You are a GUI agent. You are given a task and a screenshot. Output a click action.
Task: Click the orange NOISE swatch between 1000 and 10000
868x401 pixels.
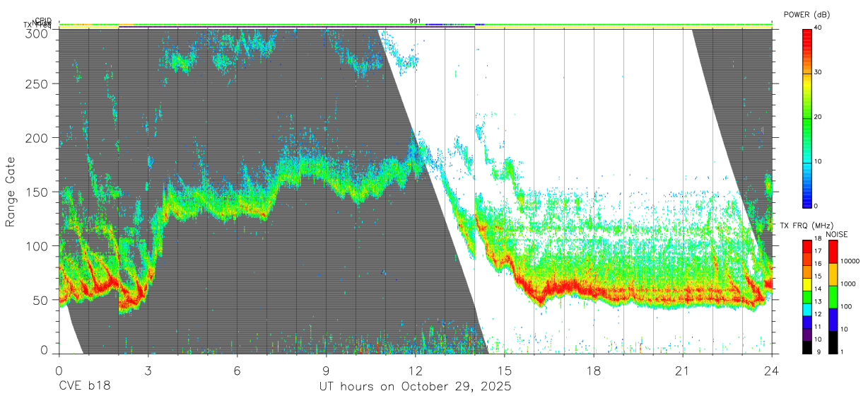(x=833, y=274)
